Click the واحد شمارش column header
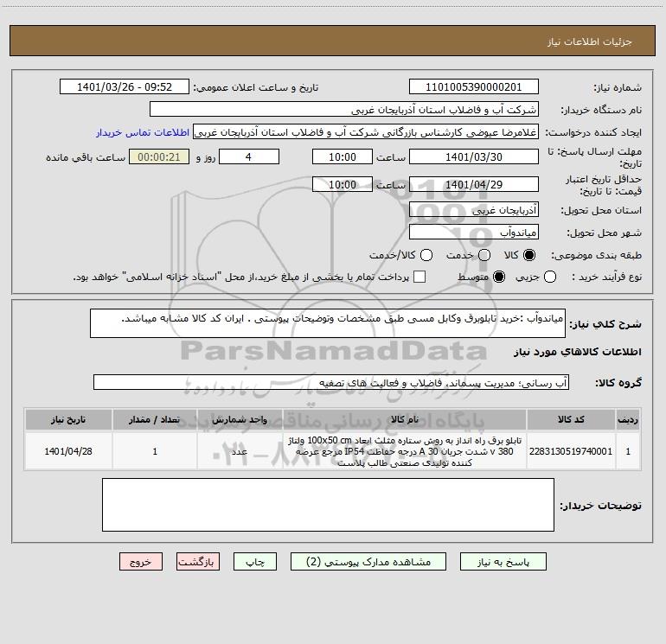Image resolution: width=666 pixels, height=644 pixels. (x=240, y=419)
